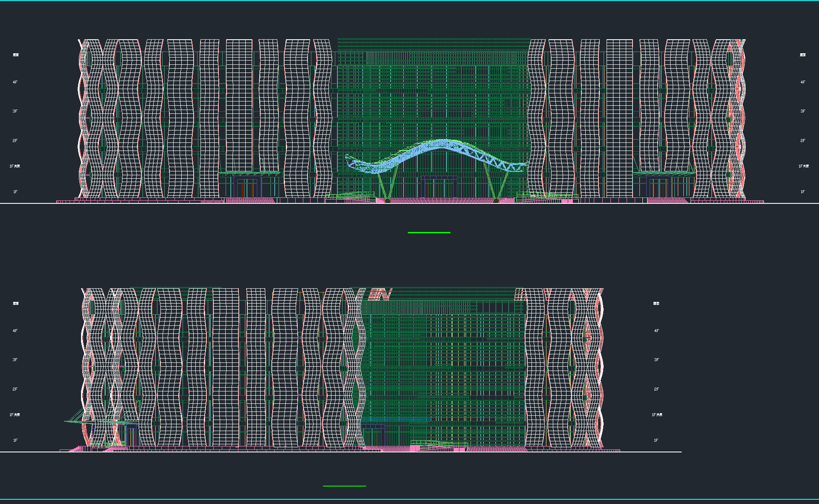Select the 3F label right of upper elevation
819x504 pixels.
pyautogui.click(x=803, y=111)
